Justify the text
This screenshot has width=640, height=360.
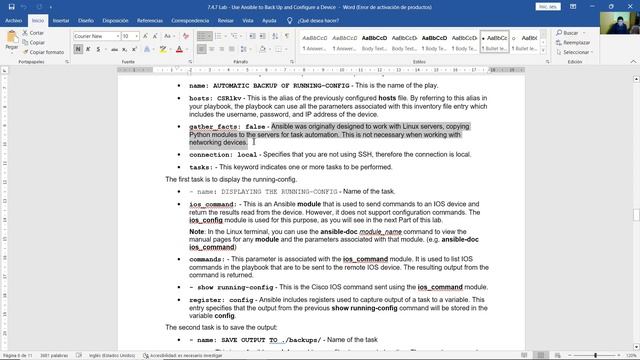pyautogui.click(x=232, y=49)
